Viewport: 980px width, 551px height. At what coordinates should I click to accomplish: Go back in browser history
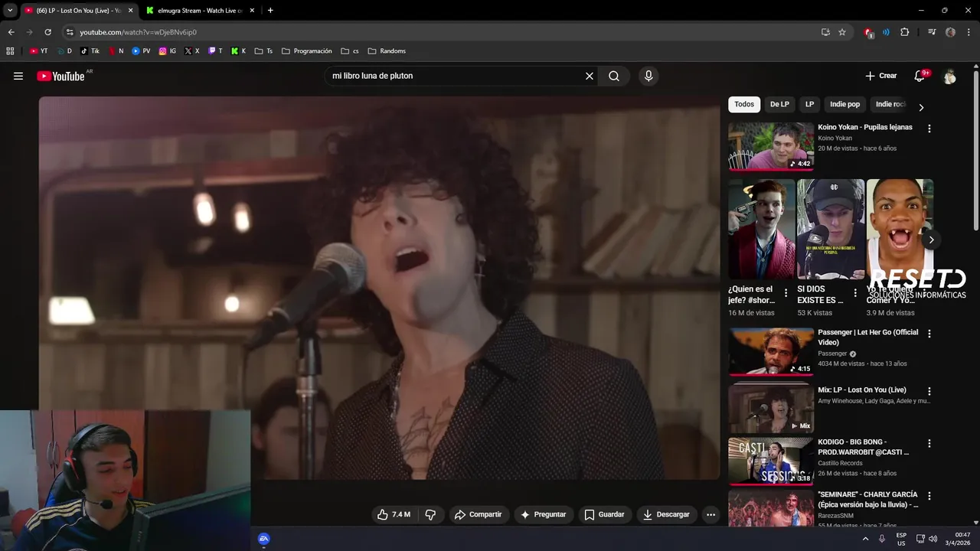[x=11, y=32]
